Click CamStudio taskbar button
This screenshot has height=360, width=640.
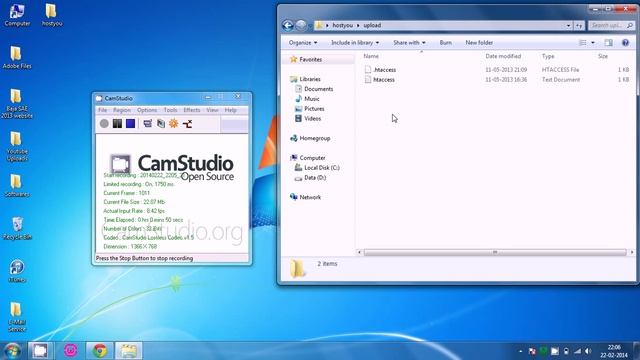[x=40, y=351]
